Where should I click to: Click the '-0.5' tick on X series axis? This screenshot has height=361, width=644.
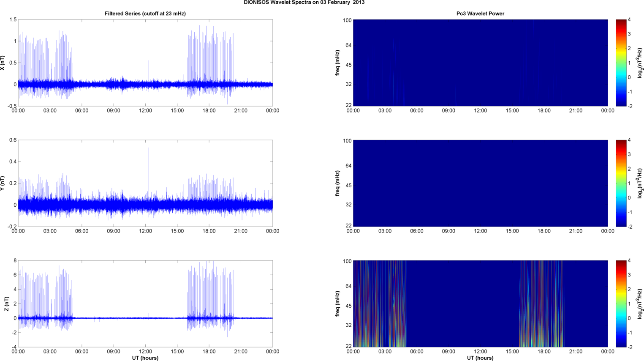(x=11, y=106)
